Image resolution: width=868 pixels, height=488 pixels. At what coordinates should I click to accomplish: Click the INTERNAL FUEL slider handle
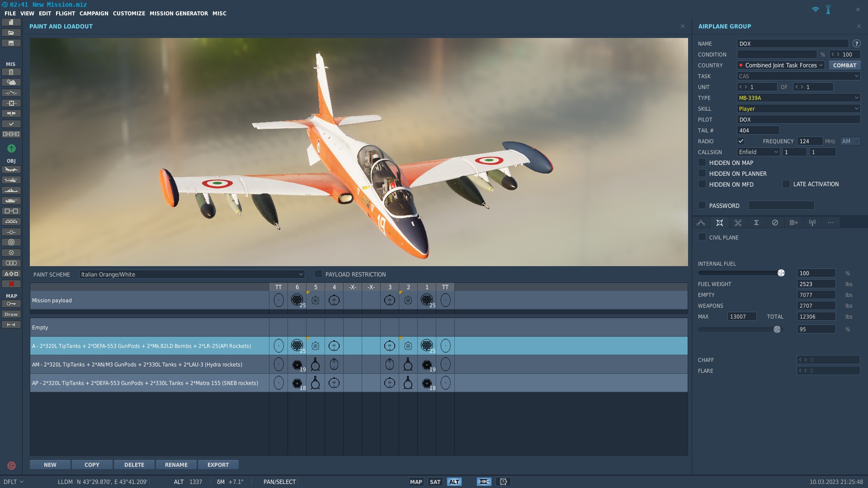[x=781, y=273]
